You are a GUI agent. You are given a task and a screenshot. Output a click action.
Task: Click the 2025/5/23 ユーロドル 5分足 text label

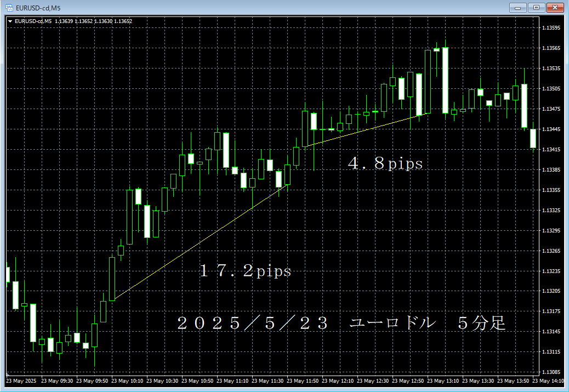(x=341, y=323)
